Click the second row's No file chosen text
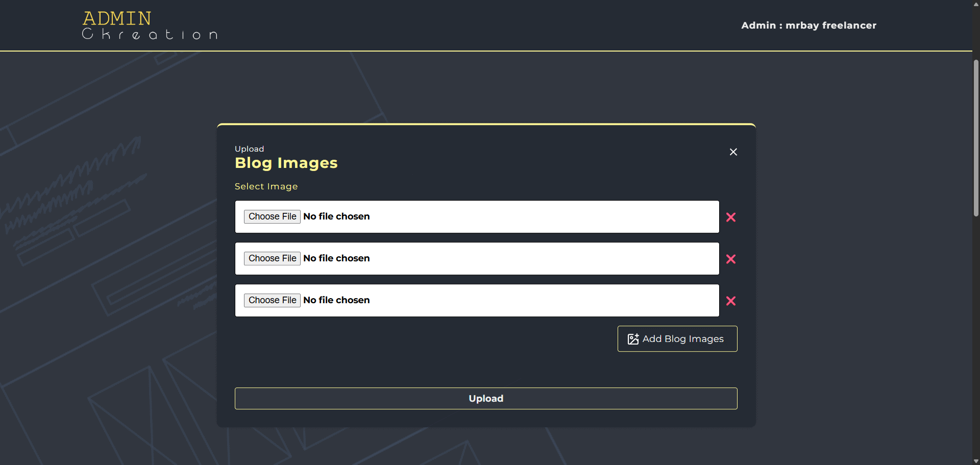The width and height of the screenshot is (980, 465). click(x=336, y=258)
